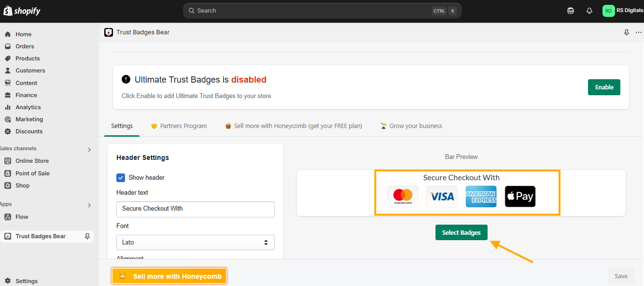Switch to the Partners Program tab

[x=179, y=126]
